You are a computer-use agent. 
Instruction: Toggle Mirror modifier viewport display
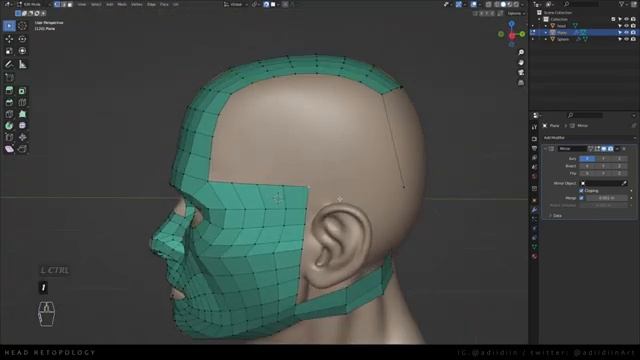pos(604,149)
